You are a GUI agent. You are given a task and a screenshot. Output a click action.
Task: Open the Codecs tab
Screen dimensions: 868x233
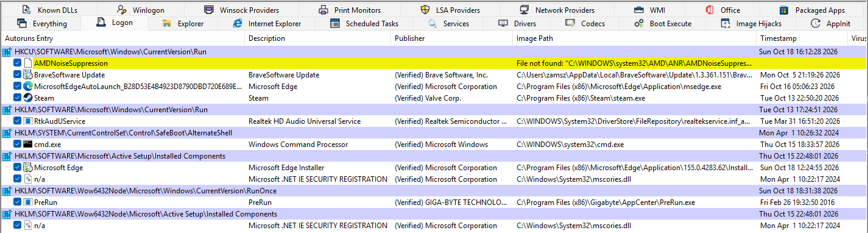pos(585,24)
